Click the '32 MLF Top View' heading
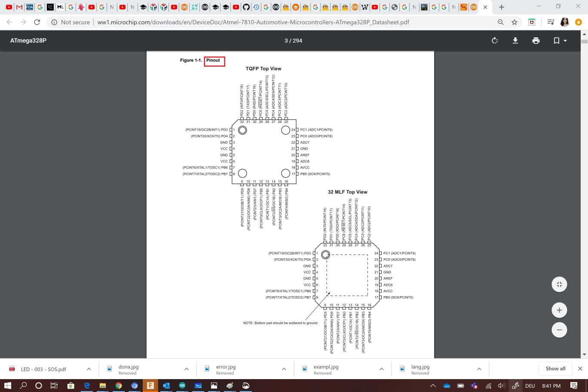 tap(348, 192)
